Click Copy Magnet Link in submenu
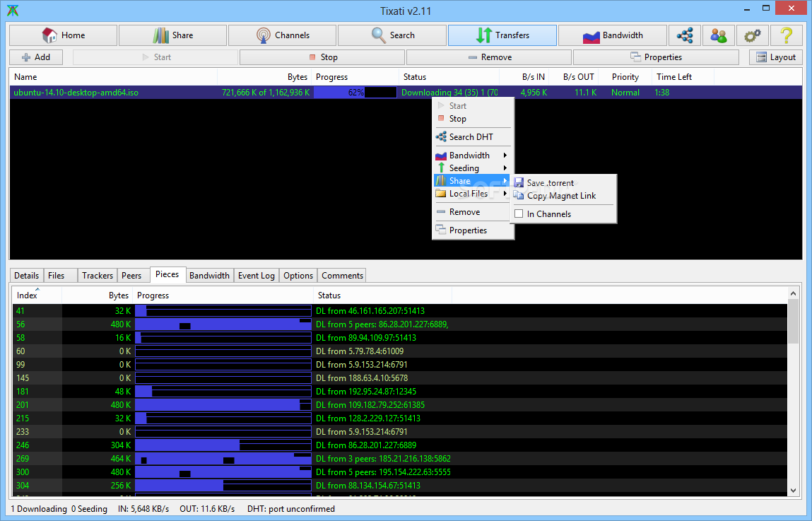Screen dimensions: 812x521 (x=563, y=196)
